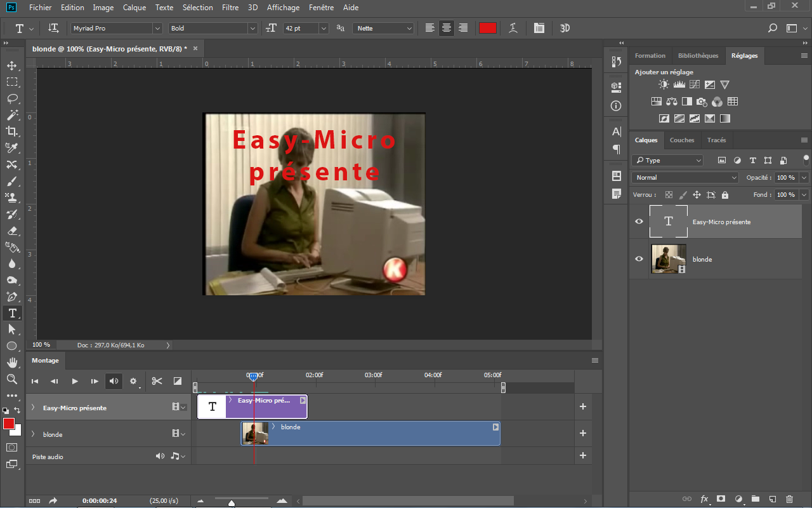Add audio to Piste audio track
This screenshot has width=812, height=508.
click(583, 456)
